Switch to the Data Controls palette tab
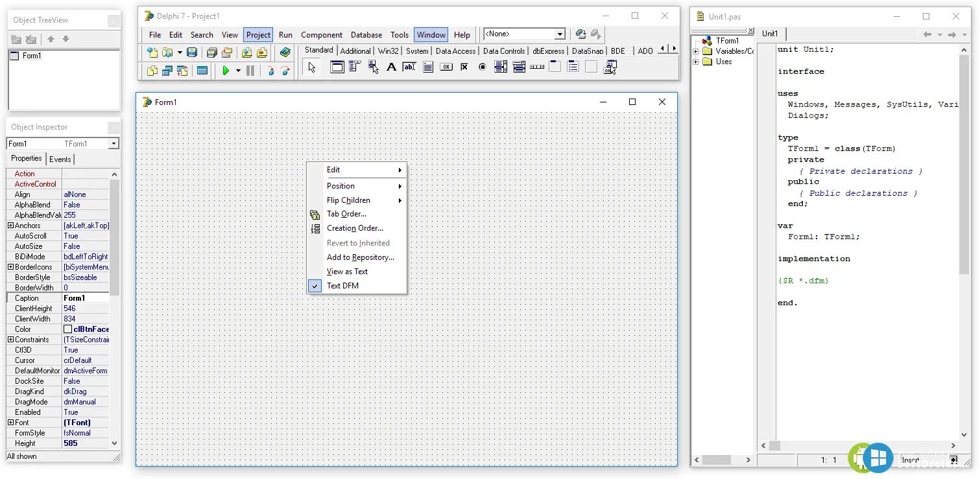Viewport: 980px width, 479px height. coord(504,51)
